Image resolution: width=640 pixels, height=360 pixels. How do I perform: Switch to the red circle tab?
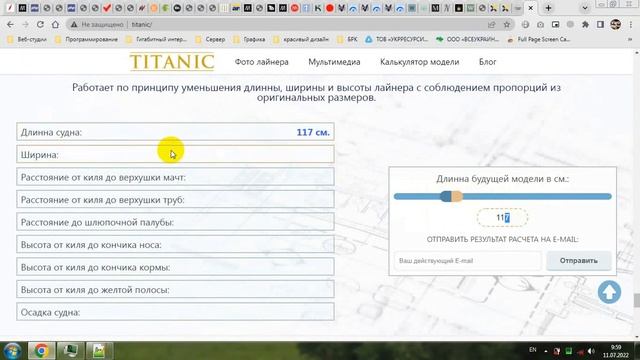330,8
